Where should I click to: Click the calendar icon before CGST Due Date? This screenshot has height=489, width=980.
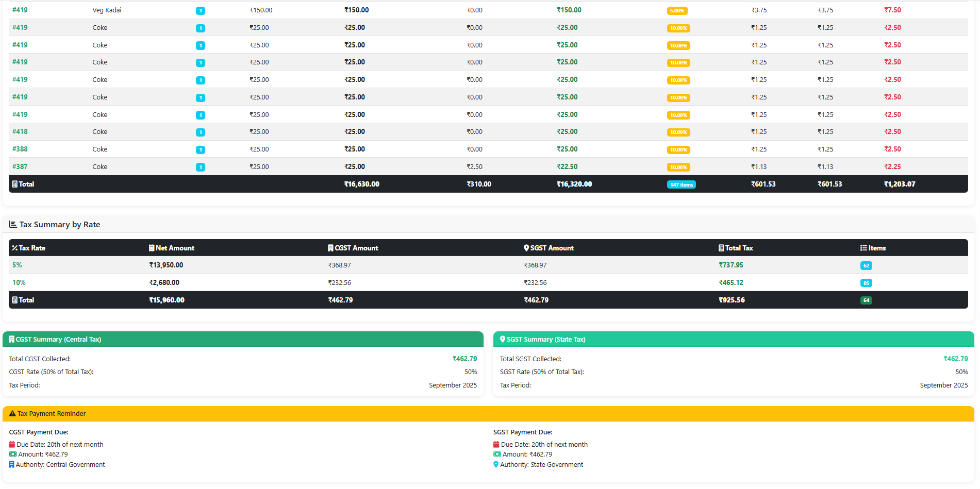point(12,444)
